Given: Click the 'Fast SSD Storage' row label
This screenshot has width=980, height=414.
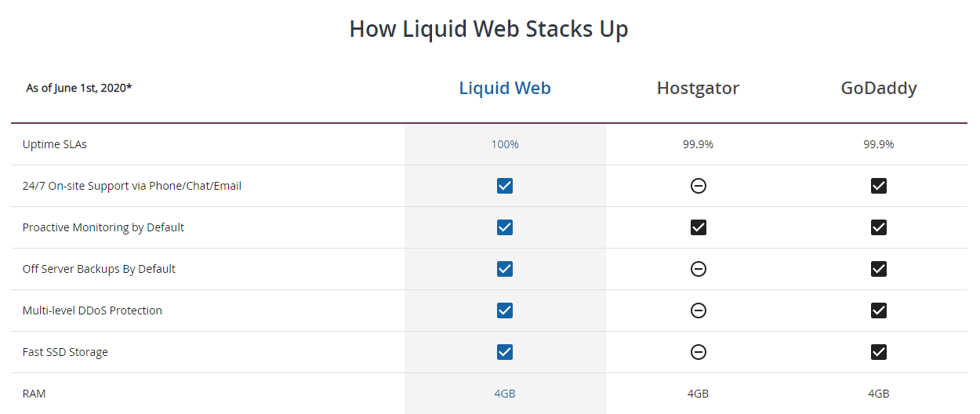Looking at the screenshot, I should (65, 352).
